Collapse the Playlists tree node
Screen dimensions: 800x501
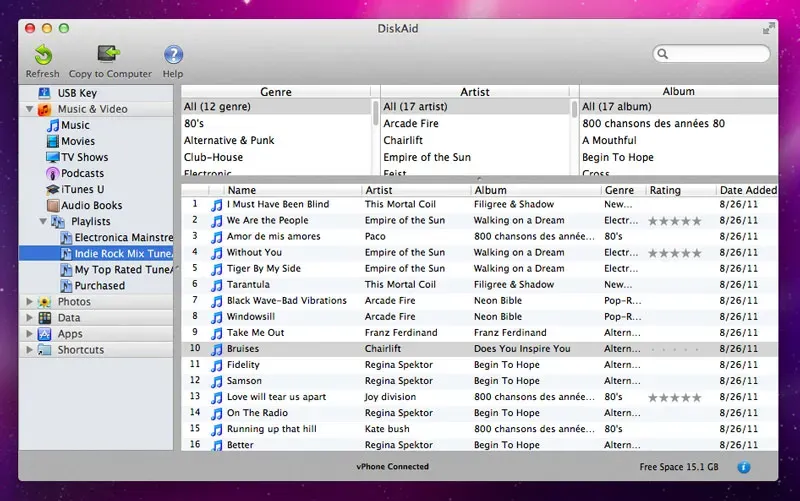click(43, 221)
